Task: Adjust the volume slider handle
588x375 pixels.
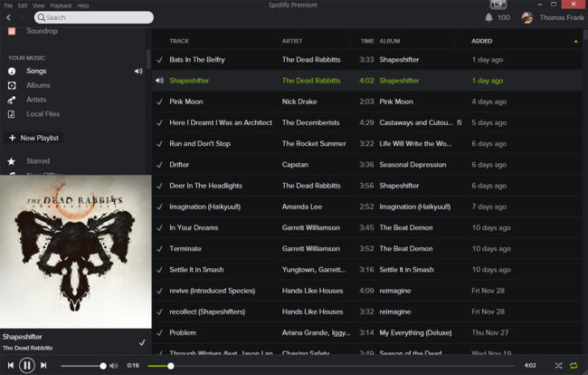Action: click(x=103, y=366)
